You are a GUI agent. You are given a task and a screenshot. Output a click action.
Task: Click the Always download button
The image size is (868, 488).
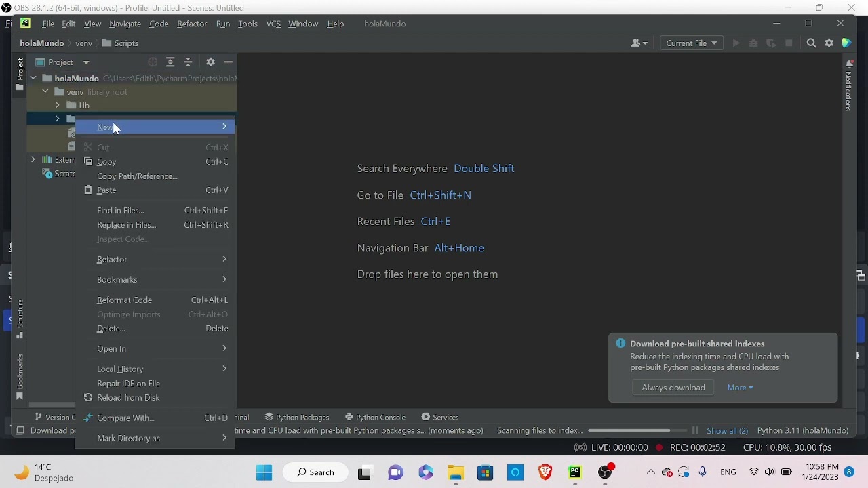(673, 388)
